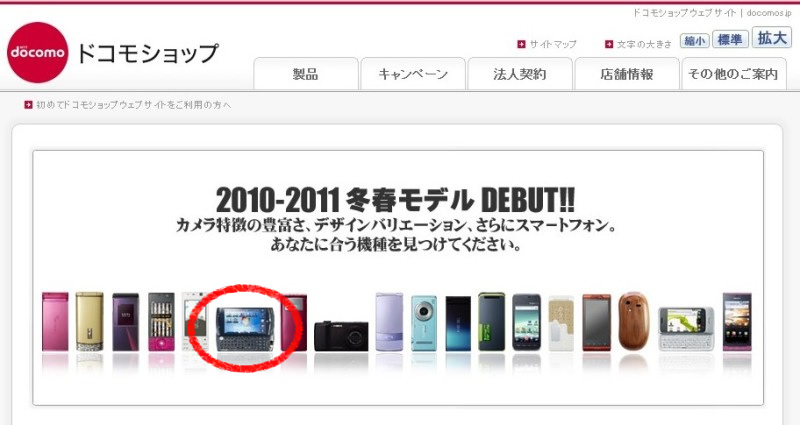Open the 店舗情報 tab
800x425 pixels.
(x=627, y=74)
